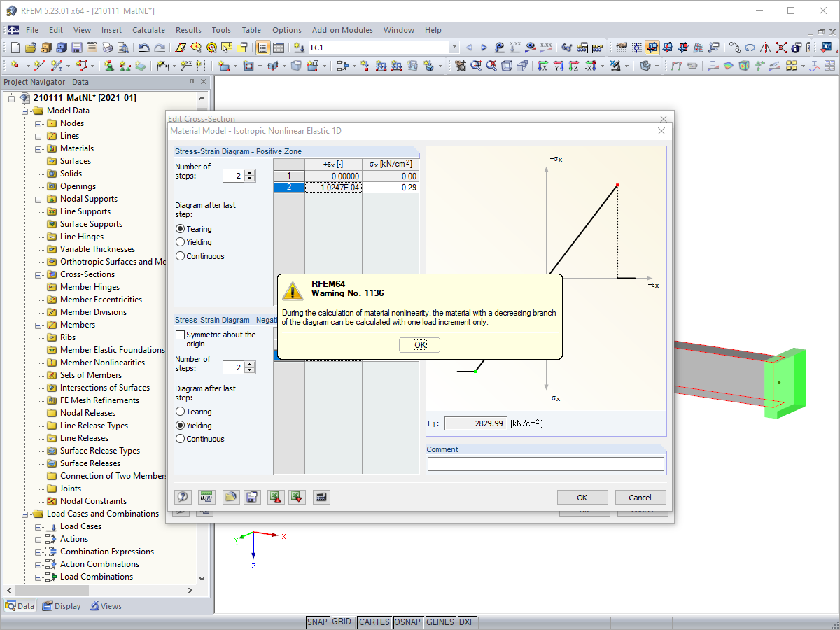Select Continuous in the Negative Zone
Viewport: 840px width, 630px height.
point(181,439)
